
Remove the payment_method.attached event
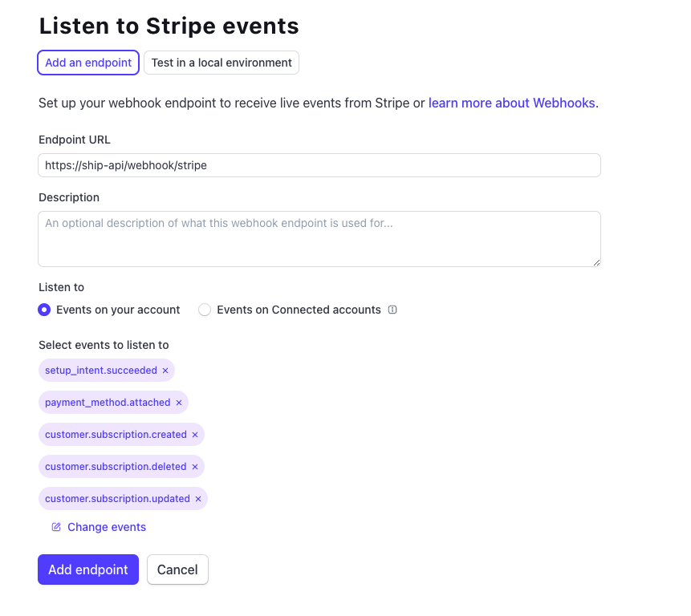(x=179, y=403)
